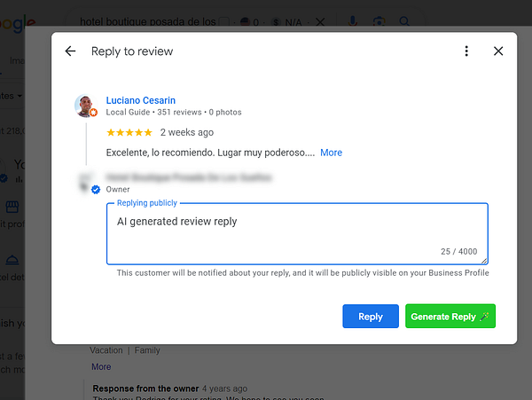Open Google Lens image search icon
The image size is (532, 400).
pos(379,21)
